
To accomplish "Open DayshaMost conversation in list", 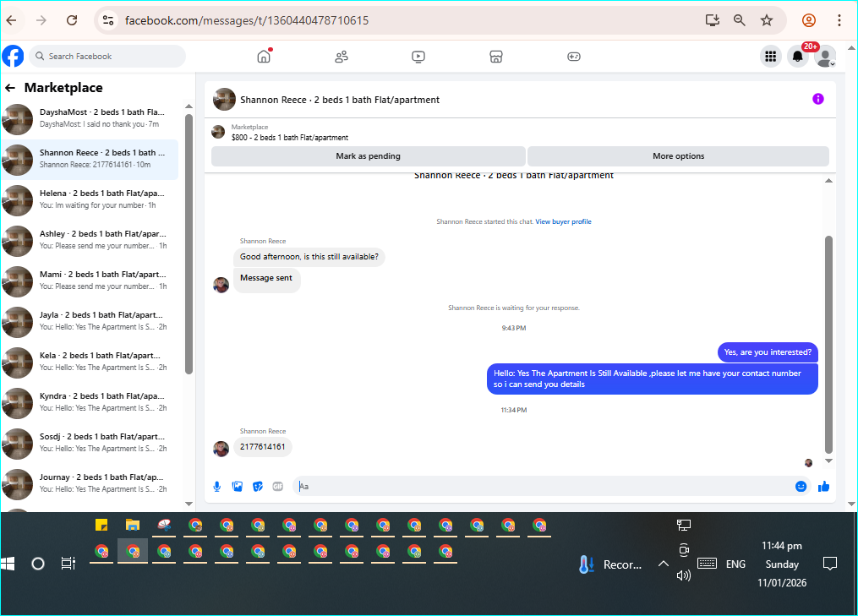I will pyautogui.click(x=90, y=118).
